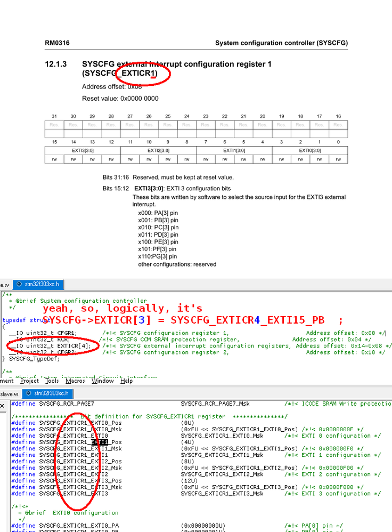Click '@brief System configuration controller' comment

[81, 301]
